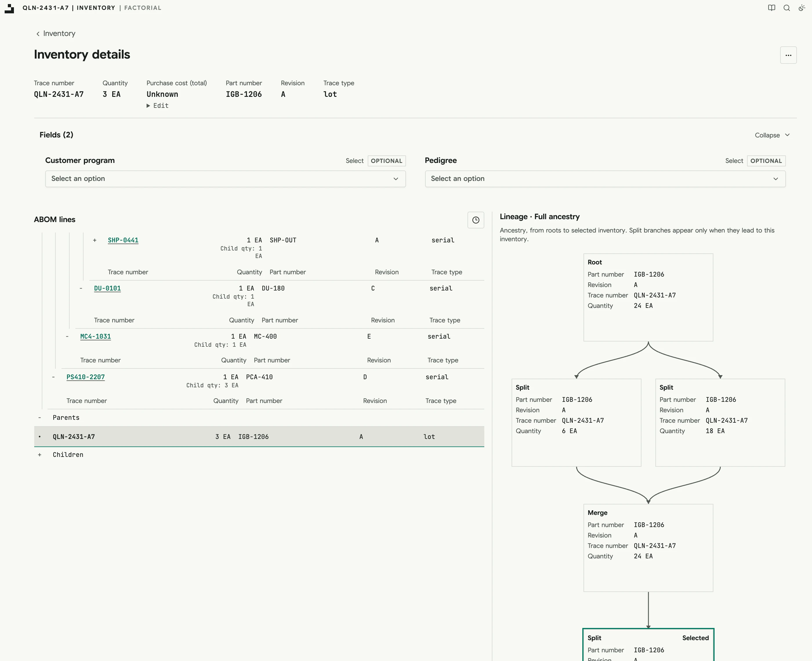Expand the SHP-0441 row plus icon
This screenshot has height=661, width=812.
pyautogui.click(x=95, y=240)
